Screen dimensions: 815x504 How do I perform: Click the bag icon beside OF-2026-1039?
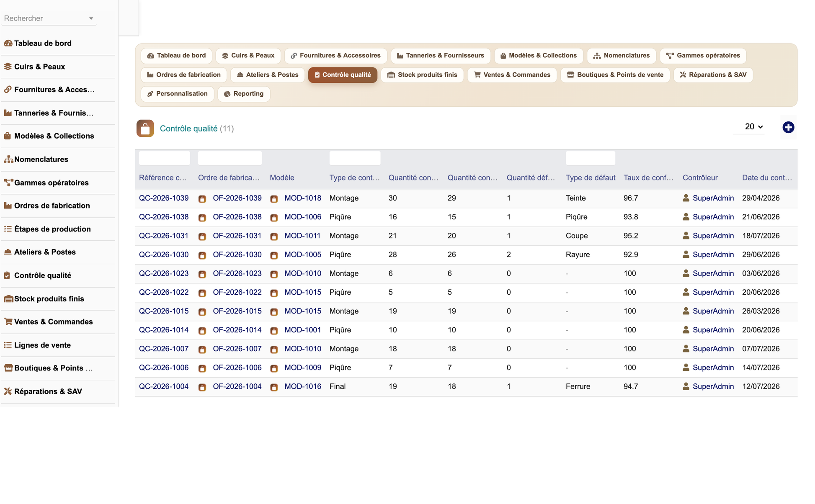(x=202, y=199)
